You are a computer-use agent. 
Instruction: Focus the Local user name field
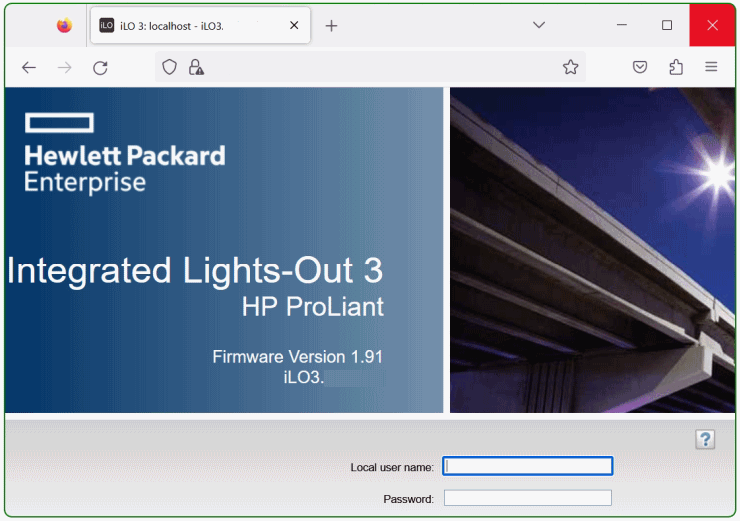point(528,466)
